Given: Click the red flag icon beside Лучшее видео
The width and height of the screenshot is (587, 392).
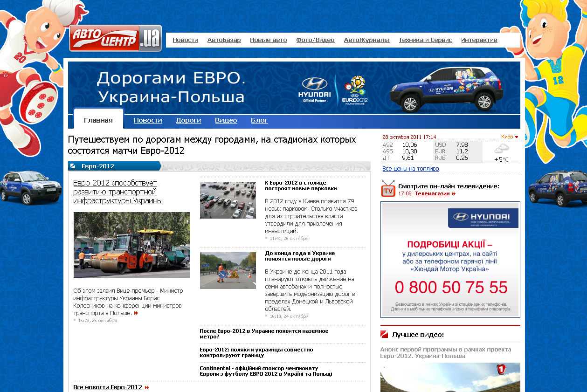Looking at the screenshot, I should pos(384,334).
